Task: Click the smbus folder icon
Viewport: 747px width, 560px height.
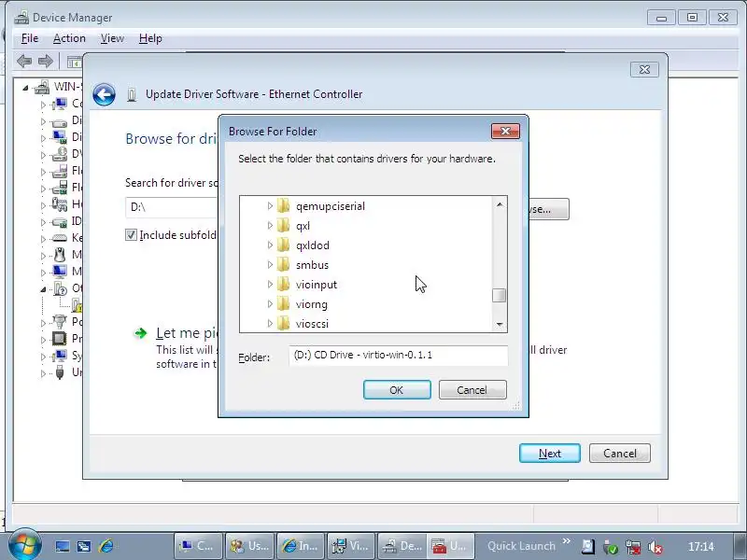Action: (283, 264)
